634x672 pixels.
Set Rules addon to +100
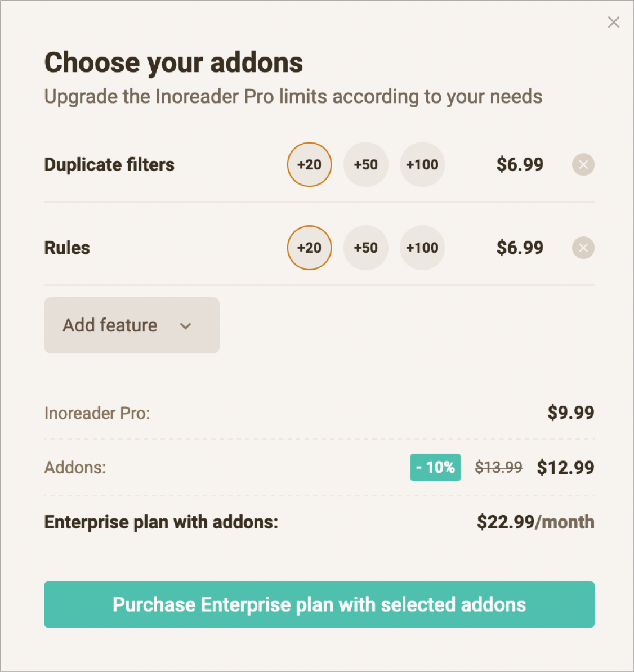(422, 248)
